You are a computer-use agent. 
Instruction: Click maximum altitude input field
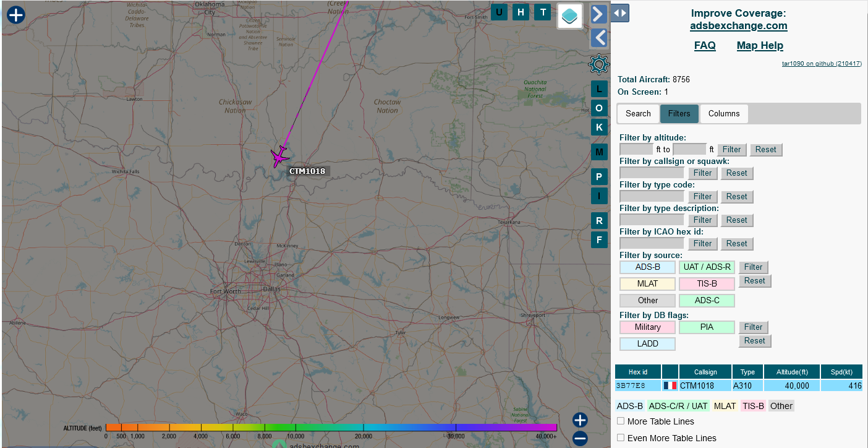pyautogui.click(x=689, y=149)
